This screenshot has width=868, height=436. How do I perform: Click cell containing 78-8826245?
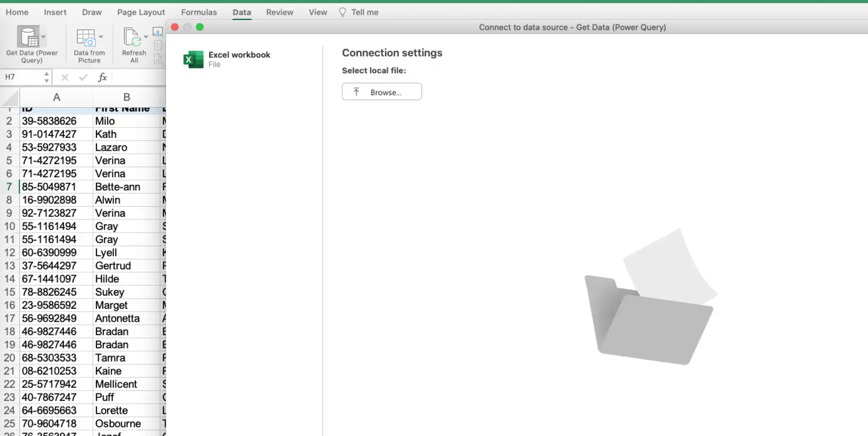[56, 292]
